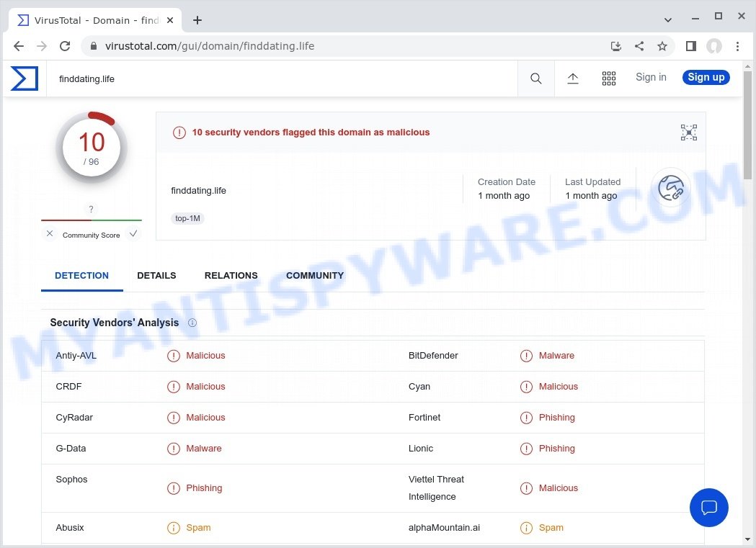
Task: Click the install app icon in address bar
Action: (615, 46)
